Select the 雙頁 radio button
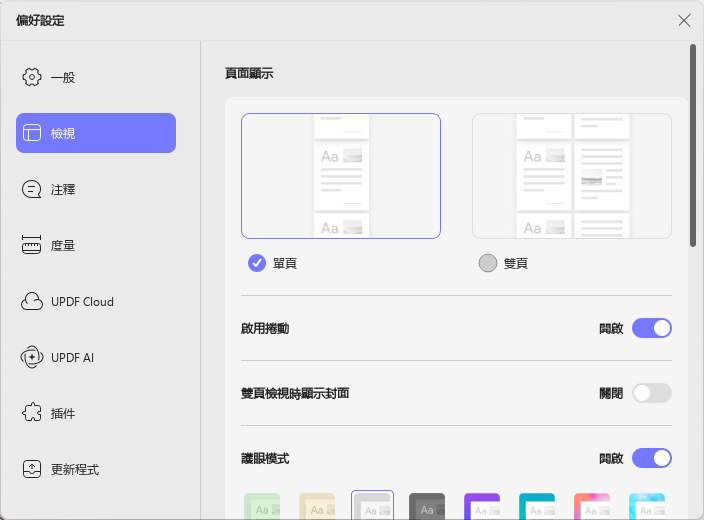 point(488,263)
